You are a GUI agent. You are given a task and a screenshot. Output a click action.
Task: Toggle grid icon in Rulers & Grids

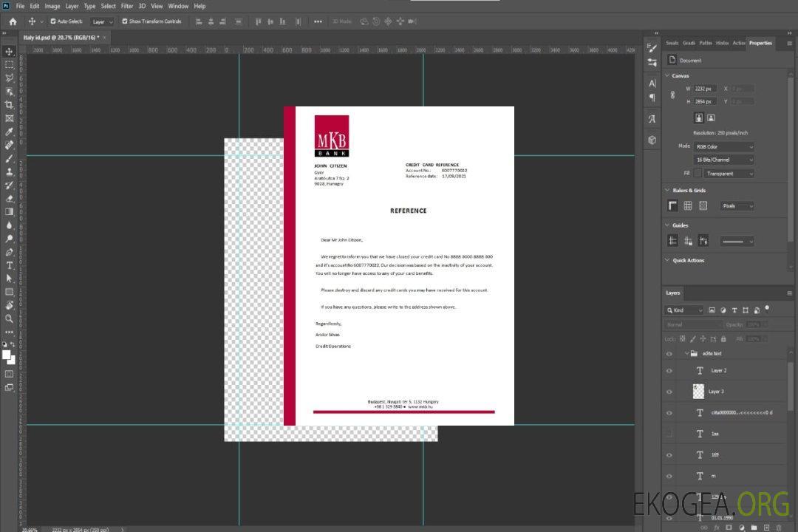(688, 205)
